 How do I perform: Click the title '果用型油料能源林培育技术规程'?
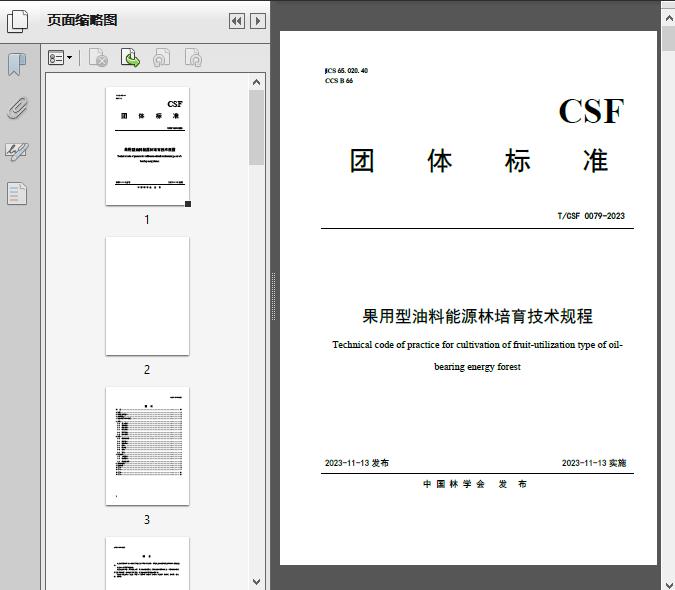[x=477, y=316]
